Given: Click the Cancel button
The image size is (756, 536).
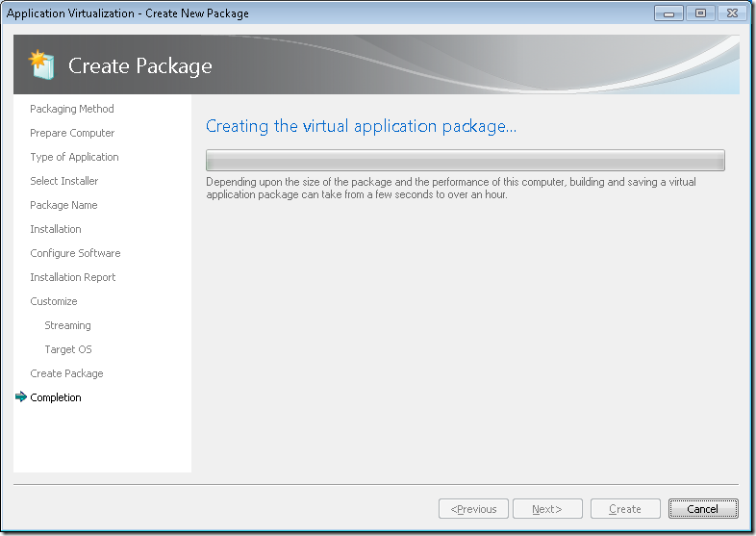Looking at the screenshot, I should [703, 509].
